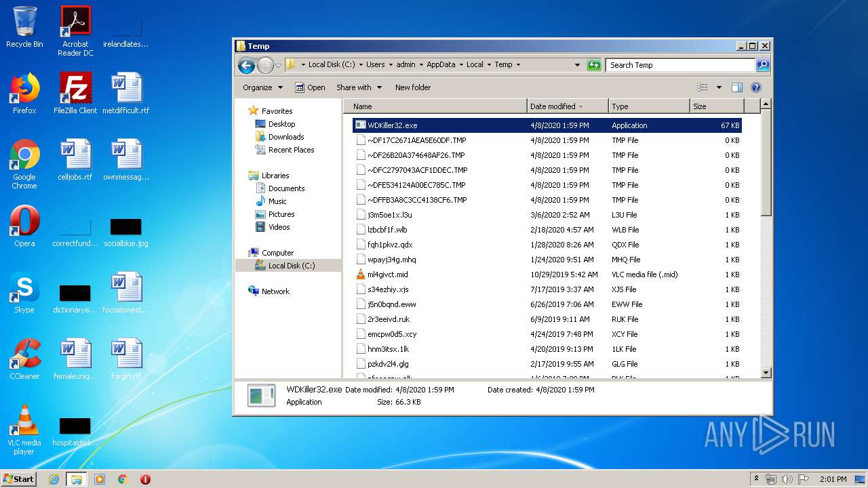Open the views options dropdown arrow
Screen dimensions: 868x488
719,87
